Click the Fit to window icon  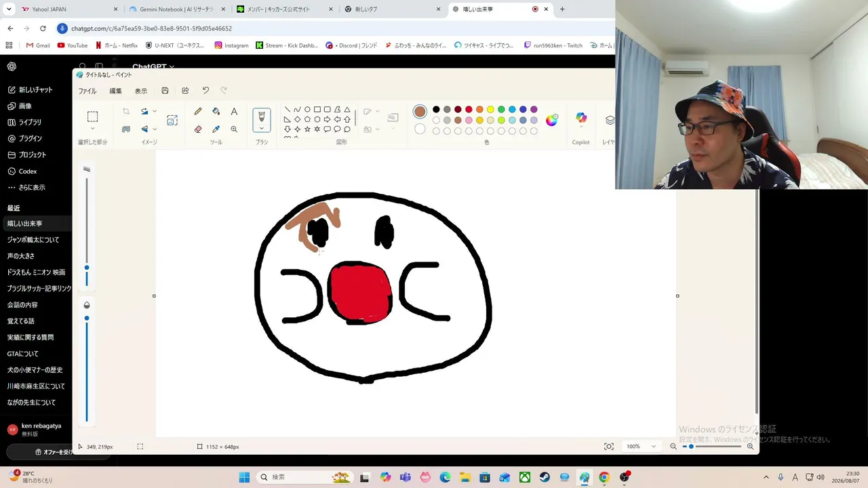point(609,447)
